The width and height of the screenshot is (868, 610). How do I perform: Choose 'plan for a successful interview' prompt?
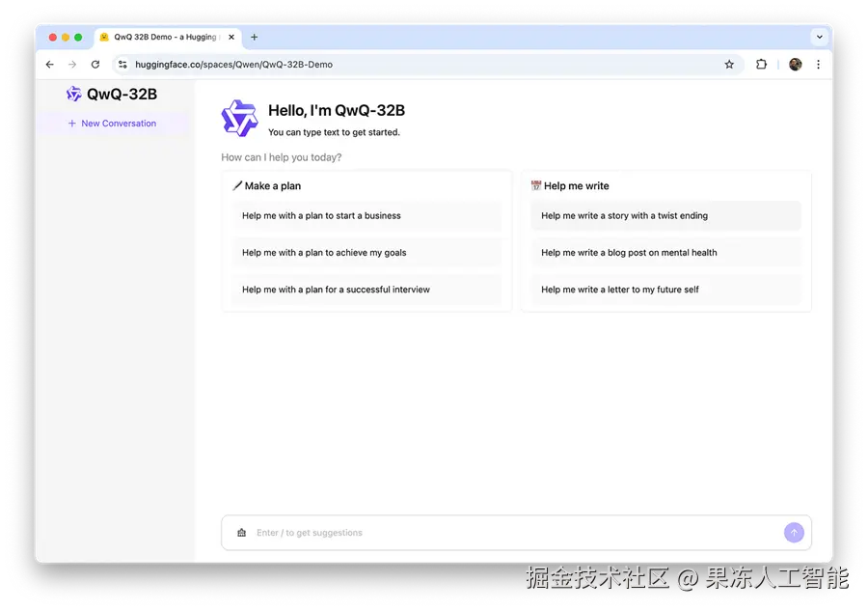coord(367,290)
